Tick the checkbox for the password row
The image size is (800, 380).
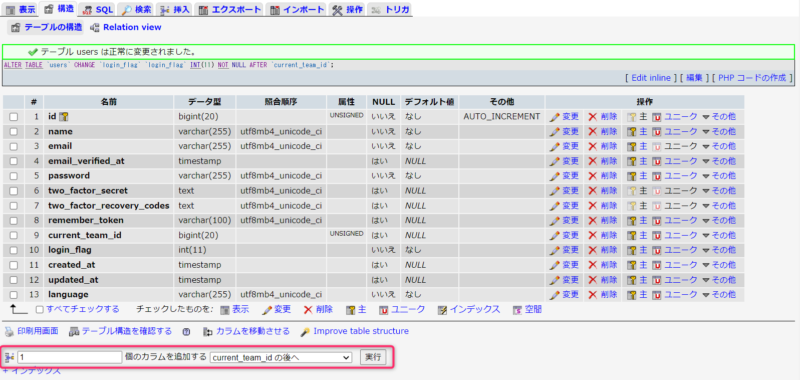[x=14, y=176]
